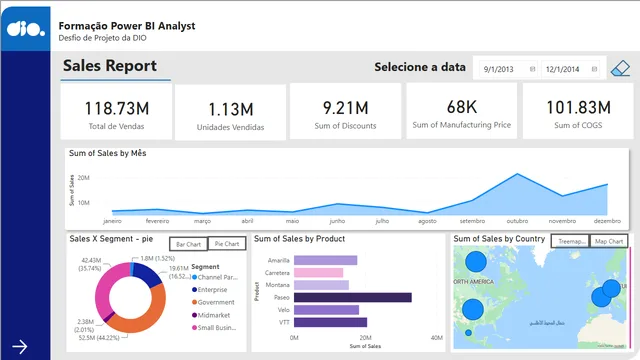Click the Small Business legend color dot
The image size is (640, 360).
[194, 327]
